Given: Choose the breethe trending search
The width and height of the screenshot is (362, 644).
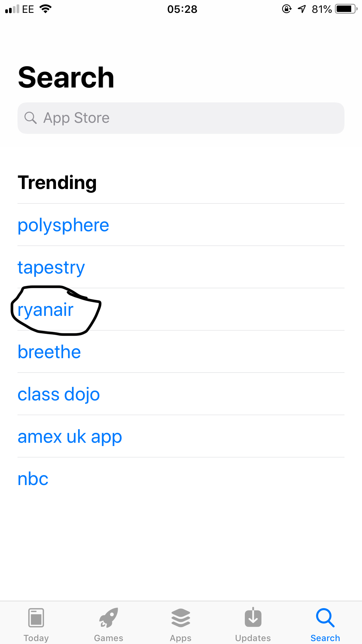Looking at the screenshot, I should [49, 352].
